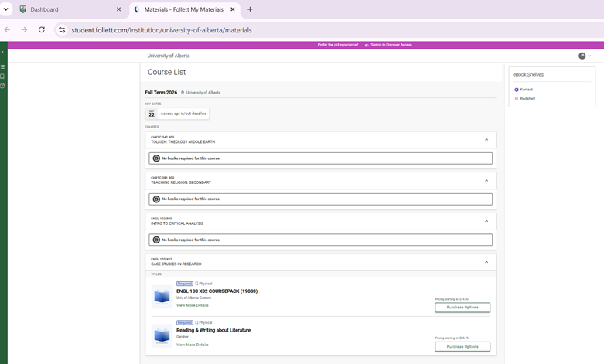Collapse the Case Studies in Research course
604x364 pixels.
point(486,262)
